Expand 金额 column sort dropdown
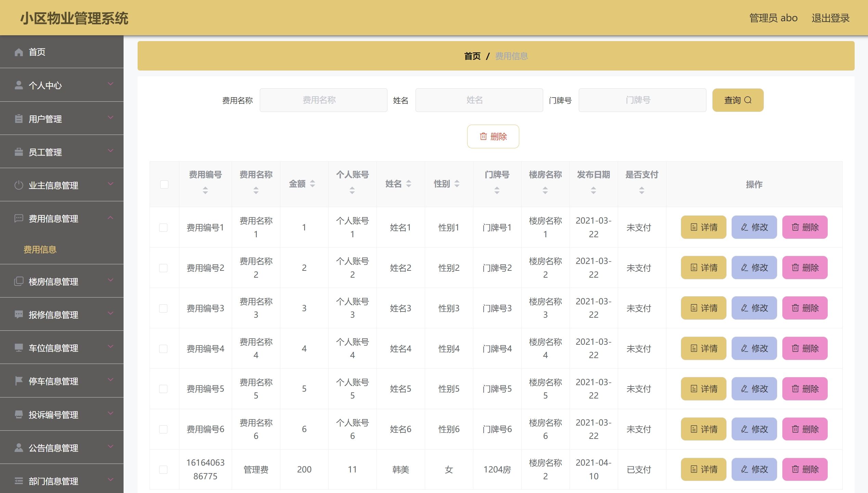 (x=313, y=184)
